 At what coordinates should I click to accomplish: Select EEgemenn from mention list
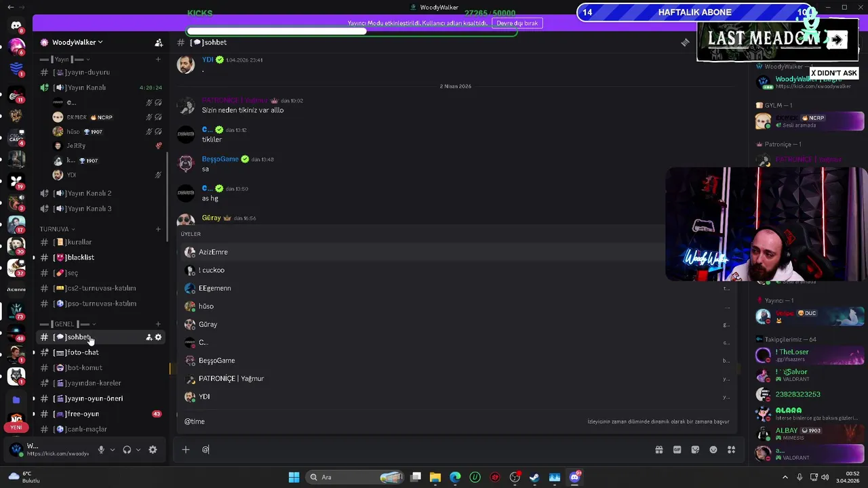point(456,288)
